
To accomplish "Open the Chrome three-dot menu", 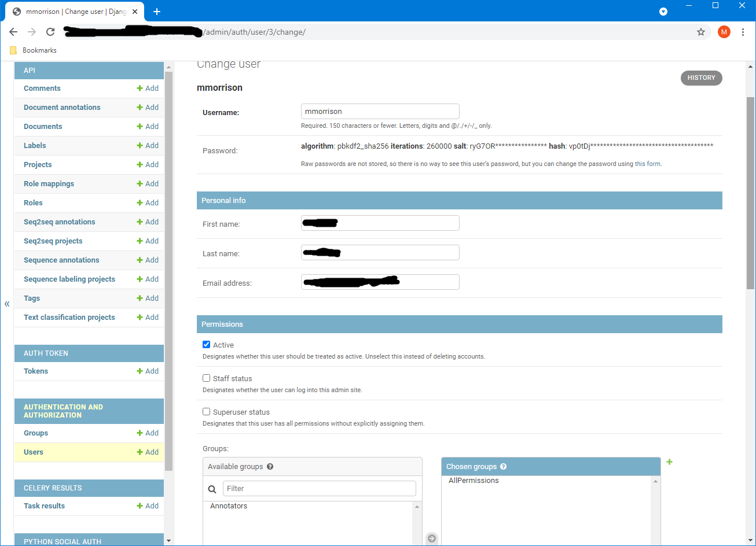I will point(743,32).
